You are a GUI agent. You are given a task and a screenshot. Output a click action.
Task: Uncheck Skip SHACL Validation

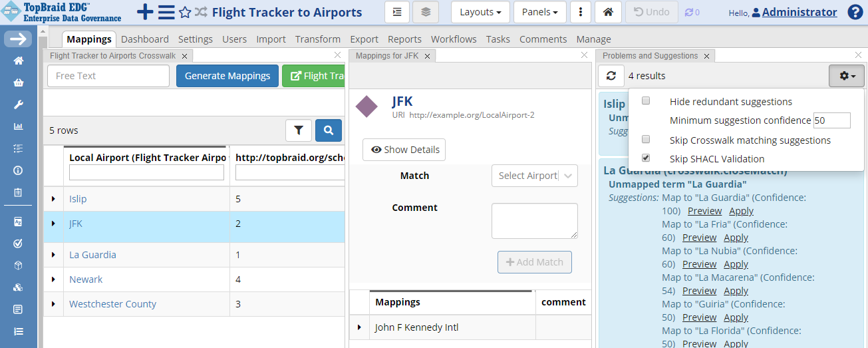[645, 158]
